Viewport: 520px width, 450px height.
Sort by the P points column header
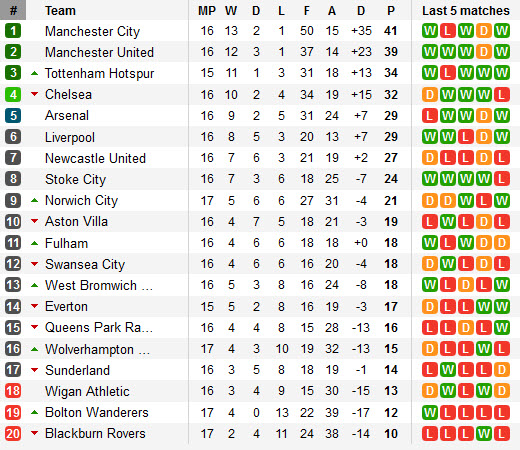pos(391,11)
